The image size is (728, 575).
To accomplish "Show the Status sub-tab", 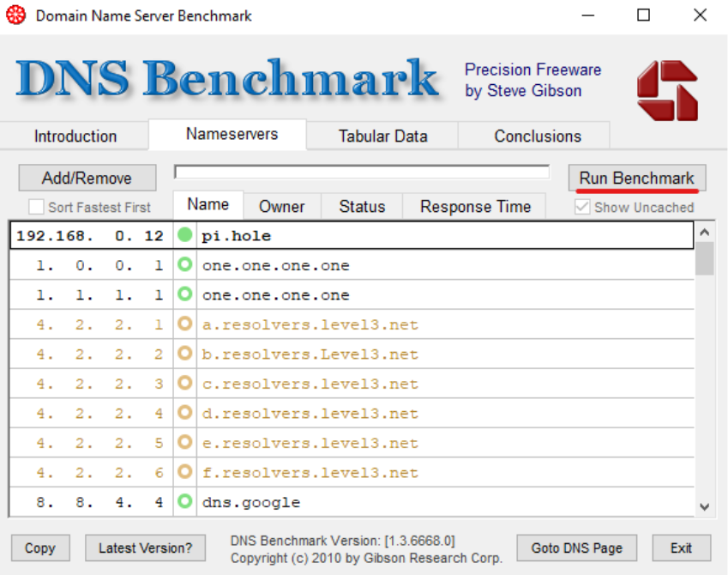I will tap(362, 206).
